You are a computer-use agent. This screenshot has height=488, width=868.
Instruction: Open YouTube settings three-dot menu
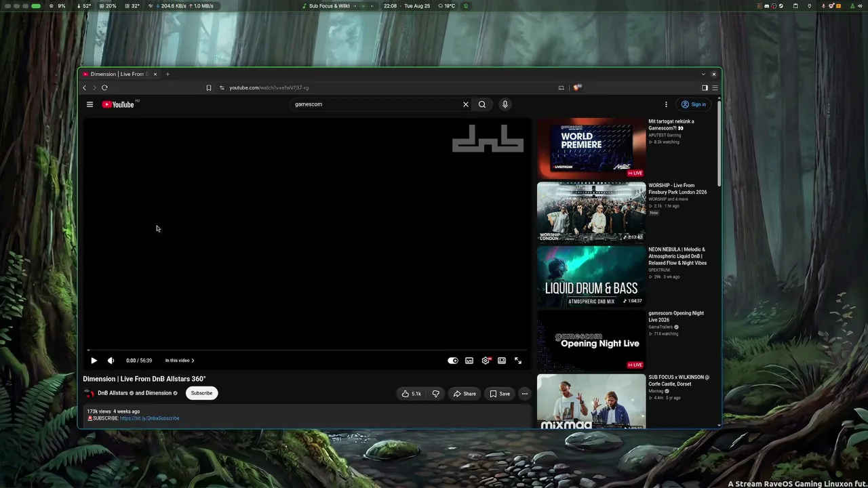pyautogui.click(x=666, y=104)
